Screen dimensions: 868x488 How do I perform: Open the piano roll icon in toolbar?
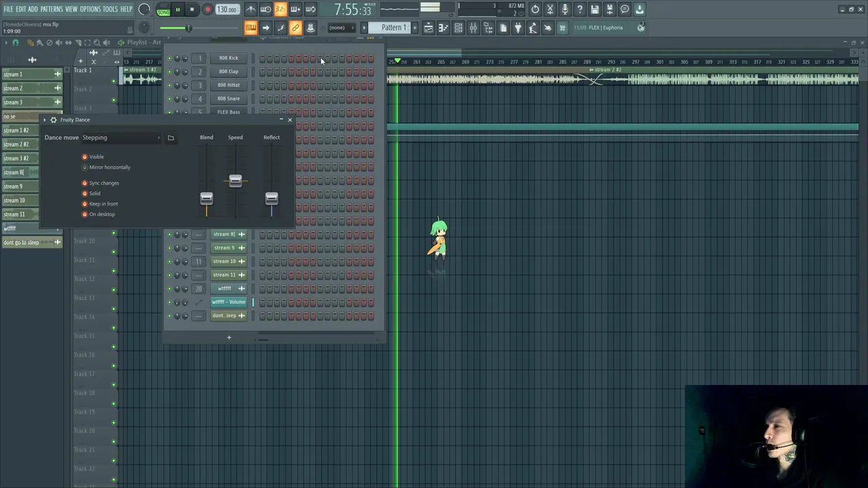coord(443,28)
